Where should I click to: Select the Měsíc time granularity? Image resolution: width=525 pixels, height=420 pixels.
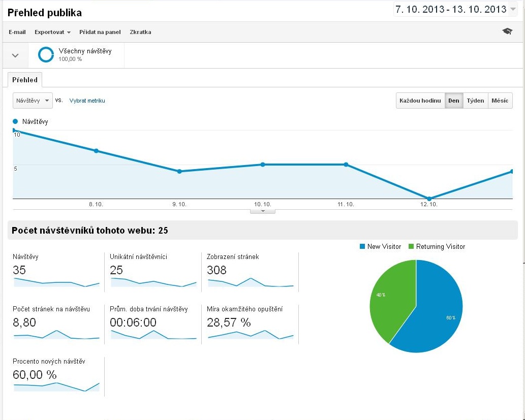pos(500,101)
